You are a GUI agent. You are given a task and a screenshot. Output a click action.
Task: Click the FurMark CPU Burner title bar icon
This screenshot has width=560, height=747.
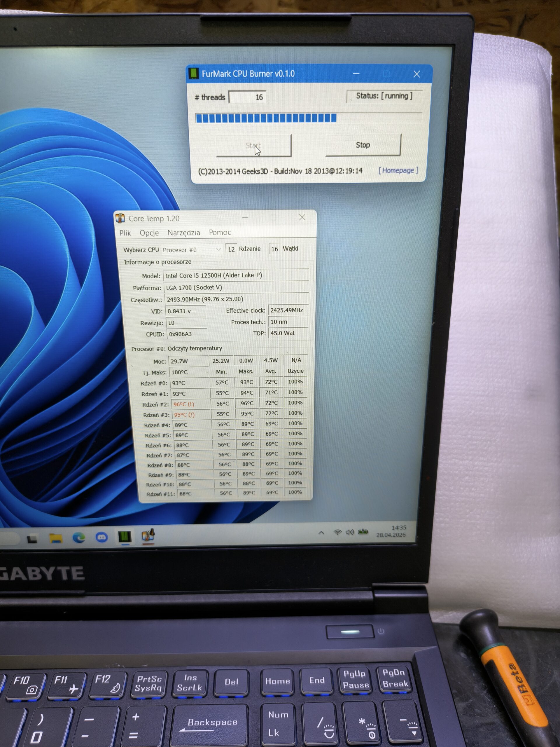pos(193,73)
